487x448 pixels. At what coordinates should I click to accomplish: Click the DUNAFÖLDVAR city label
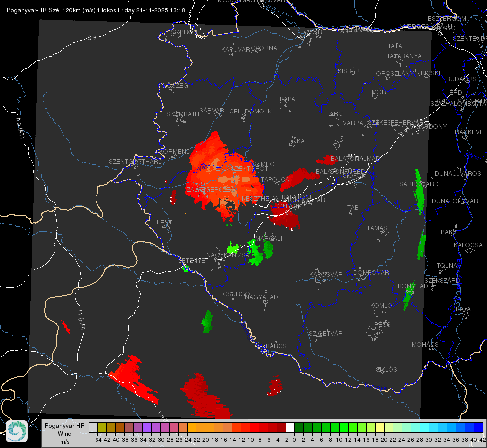pyautogui.click(x=455, y=201)
